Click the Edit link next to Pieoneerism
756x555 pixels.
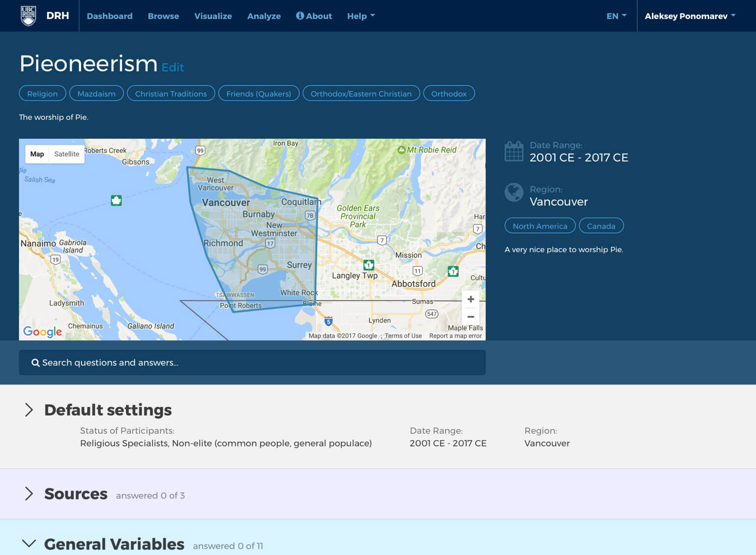coord(173,68)
